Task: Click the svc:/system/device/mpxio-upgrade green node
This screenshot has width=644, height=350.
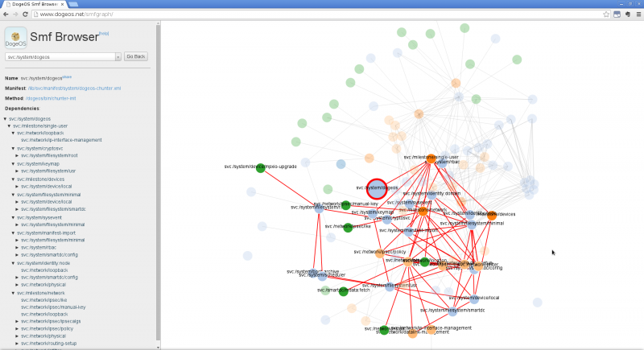Action: tap(260, 168)
